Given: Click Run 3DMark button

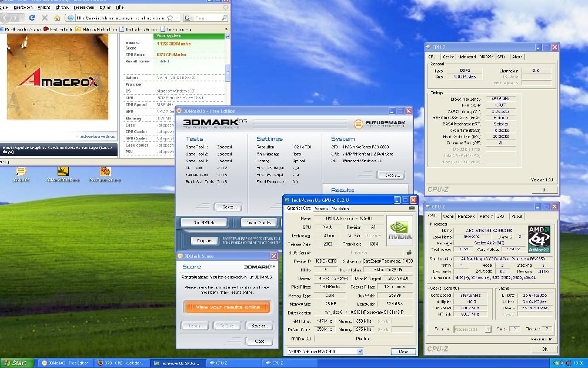Looking at the screenshot, I should [204, 223].
